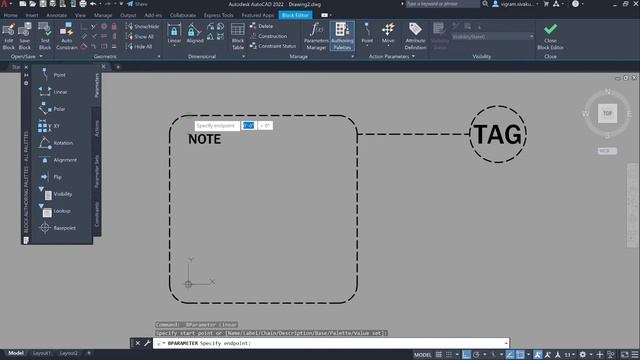640x360 pixels.
Task: Click the Plot printer icon
Action: tap(83, 4)
